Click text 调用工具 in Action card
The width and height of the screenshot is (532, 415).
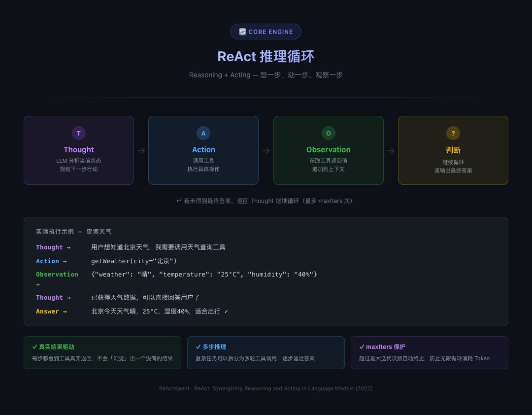tap(203, 161)
